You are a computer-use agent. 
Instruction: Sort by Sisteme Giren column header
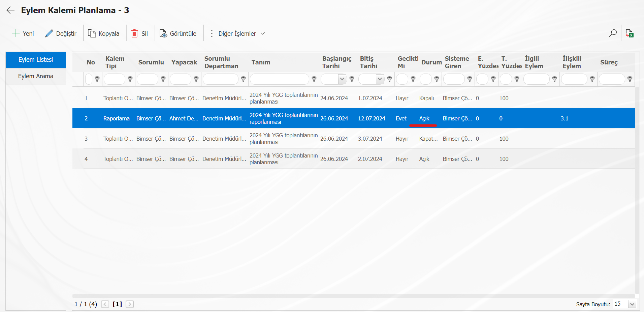tap(457, 62)
